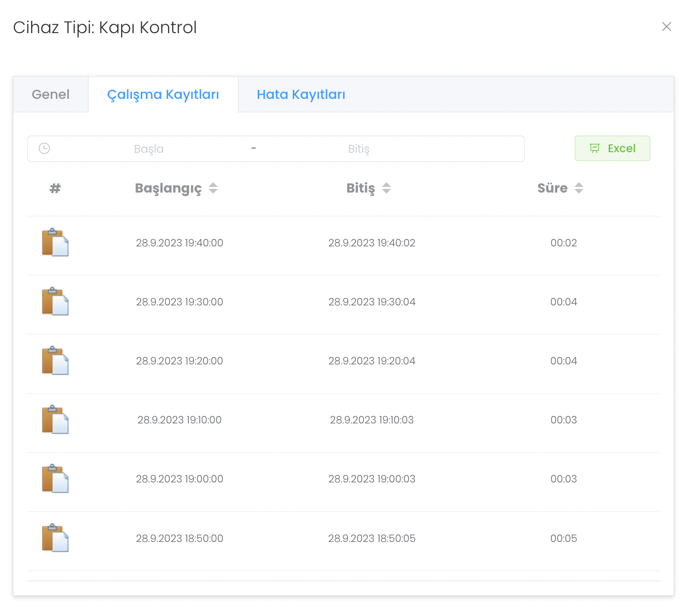Export records with Excel button

(612, 149)
